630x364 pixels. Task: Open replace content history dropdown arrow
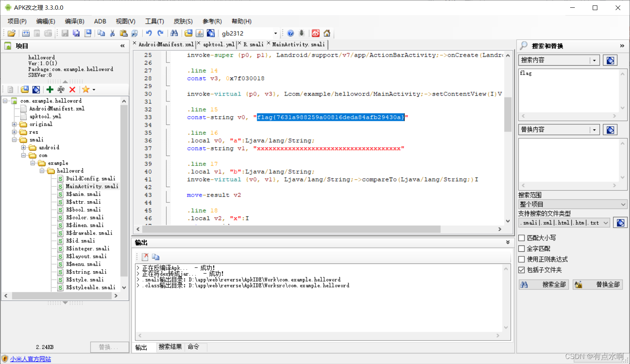point(594,130)
